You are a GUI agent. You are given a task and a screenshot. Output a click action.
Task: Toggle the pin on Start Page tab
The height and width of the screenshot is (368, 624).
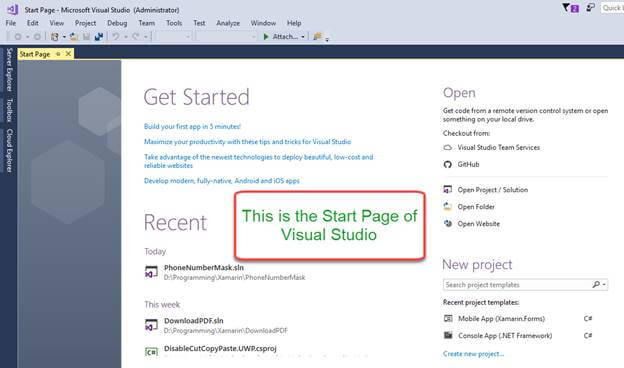[58, 54]
